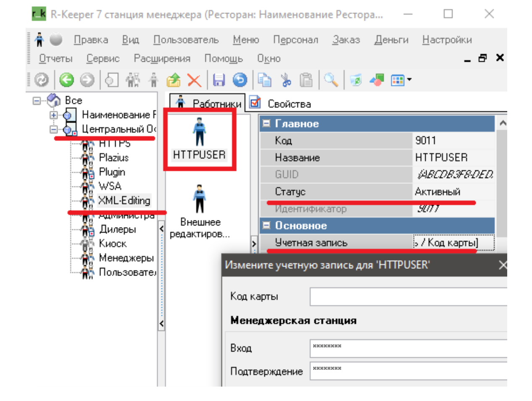The image size is (532, 401).
Task: Click the blue person icon in menu bar
Action: coord(40,39)
